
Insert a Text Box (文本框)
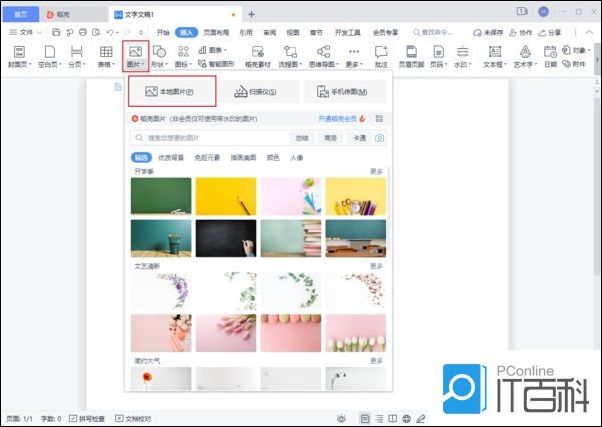pos(495,57)
